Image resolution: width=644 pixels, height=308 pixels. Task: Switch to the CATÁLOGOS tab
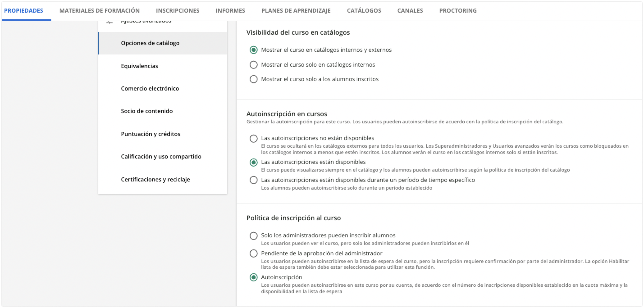click(364, 11)
